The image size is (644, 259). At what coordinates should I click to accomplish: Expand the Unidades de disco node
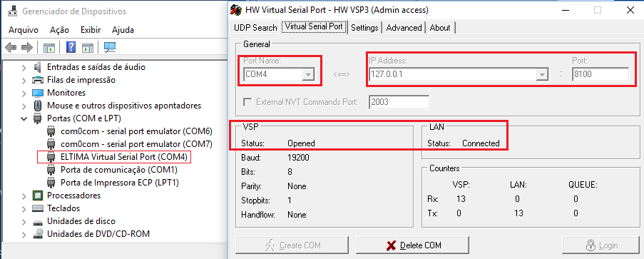coord(24,221)
